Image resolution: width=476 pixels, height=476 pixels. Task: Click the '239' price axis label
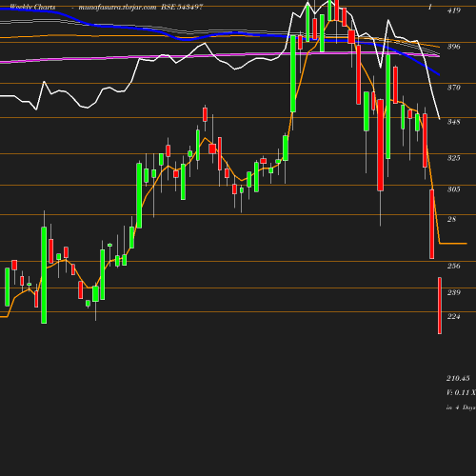[x=454, y=292]
